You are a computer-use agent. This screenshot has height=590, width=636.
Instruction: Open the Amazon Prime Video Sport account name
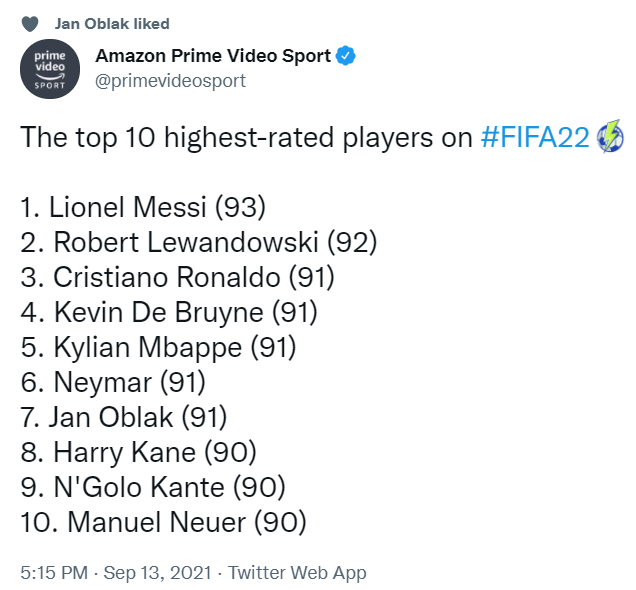(213, 56)
